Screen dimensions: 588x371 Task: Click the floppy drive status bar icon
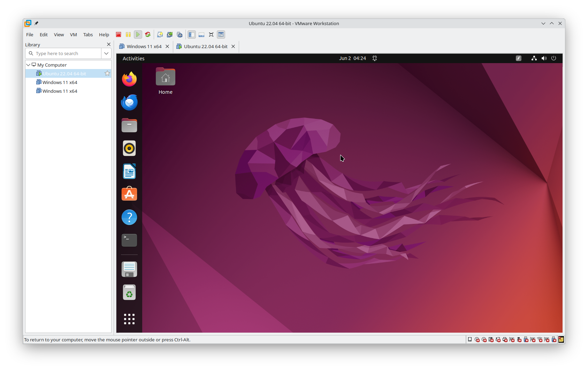491,340
